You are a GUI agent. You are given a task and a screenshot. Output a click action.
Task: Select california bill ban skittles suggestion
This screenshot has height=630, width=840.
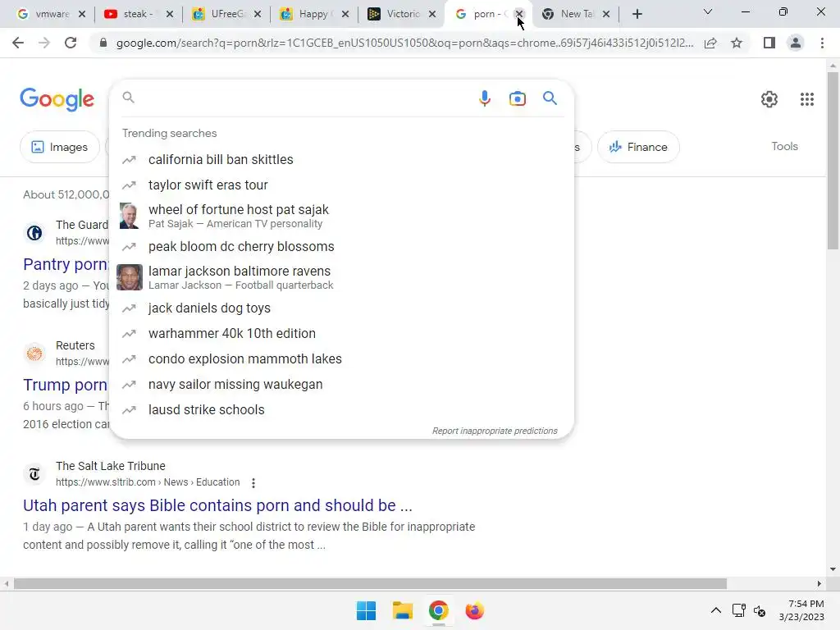tap(342, 160)
